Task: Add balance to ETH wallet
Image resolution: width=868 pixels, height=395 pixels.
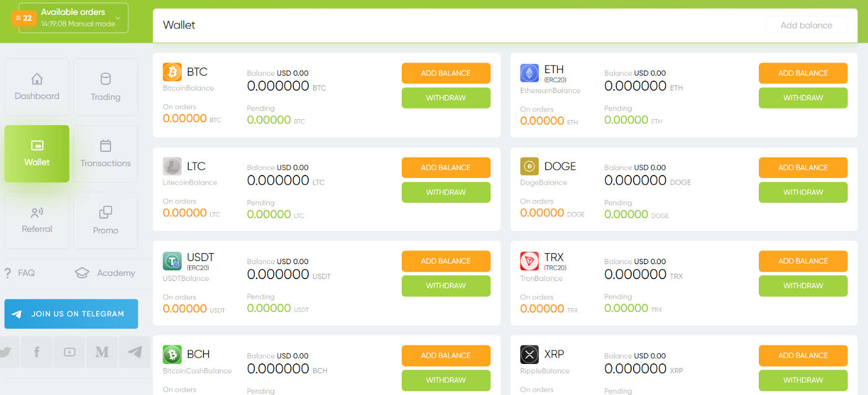Action: tap(803, 73)
